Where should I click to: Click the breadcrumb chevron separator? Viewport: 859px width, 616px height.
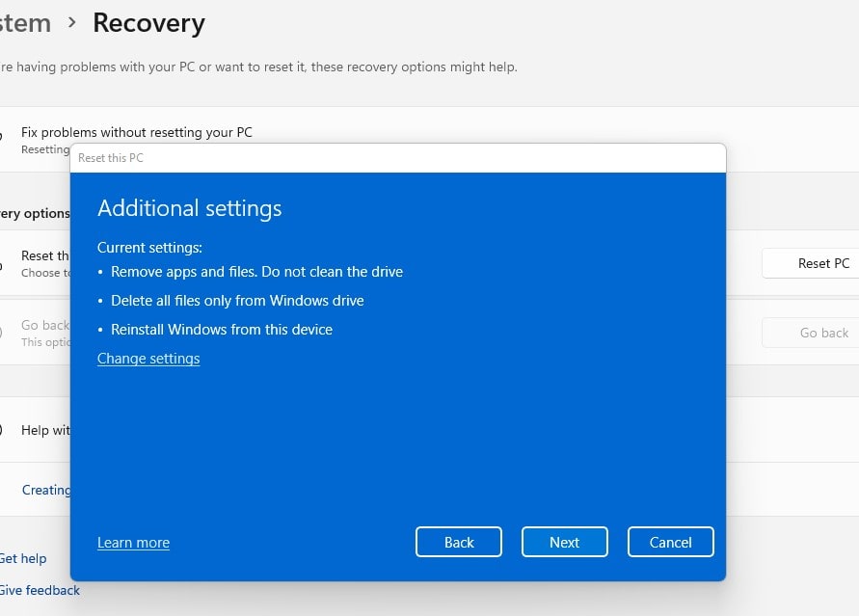tap(72, 23)
